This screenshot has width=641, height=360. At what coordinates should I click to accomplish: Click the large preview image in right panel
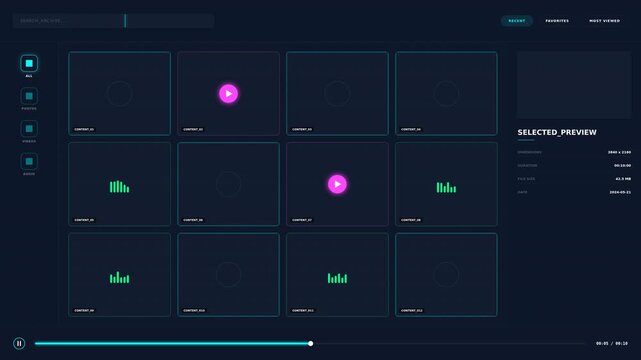(574, 85)
